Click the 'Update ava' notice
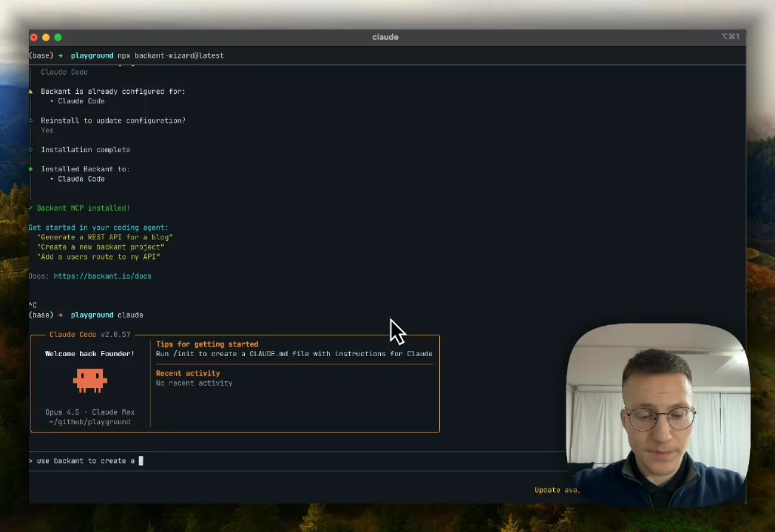Screen dimensions: 775x532 (557, 490)
